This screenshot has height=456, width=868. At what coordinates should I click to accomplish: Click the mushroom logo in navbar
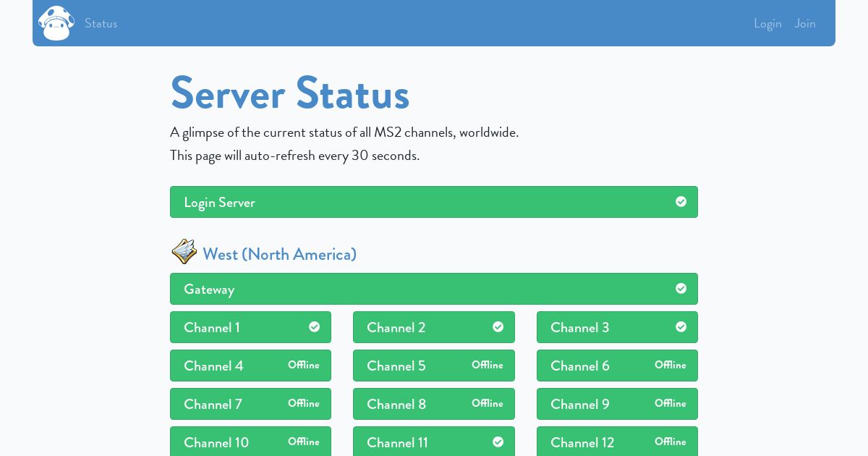click(x=56, y=23)
